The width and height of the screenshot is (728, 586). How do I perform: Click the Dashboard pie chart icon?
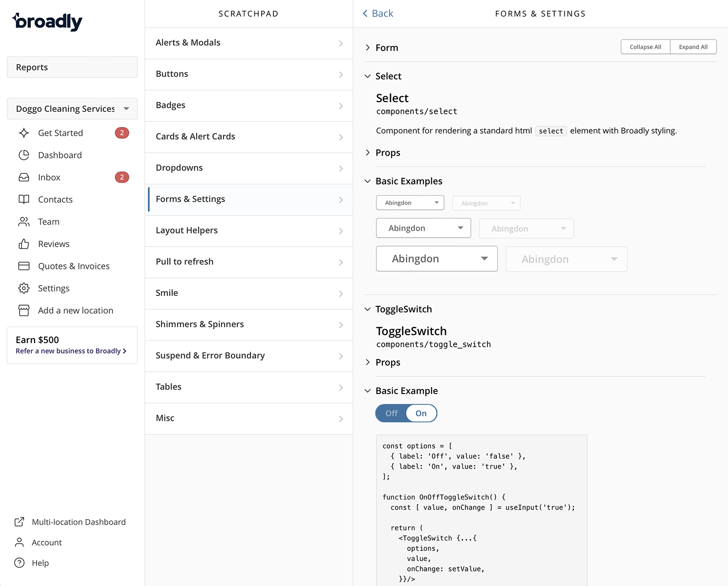[x=24, y=155]
